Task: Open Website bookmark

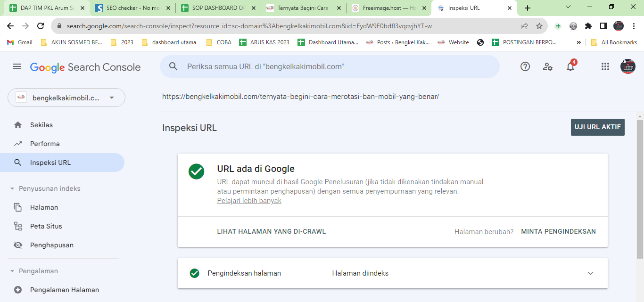Action: click(454, 42)
